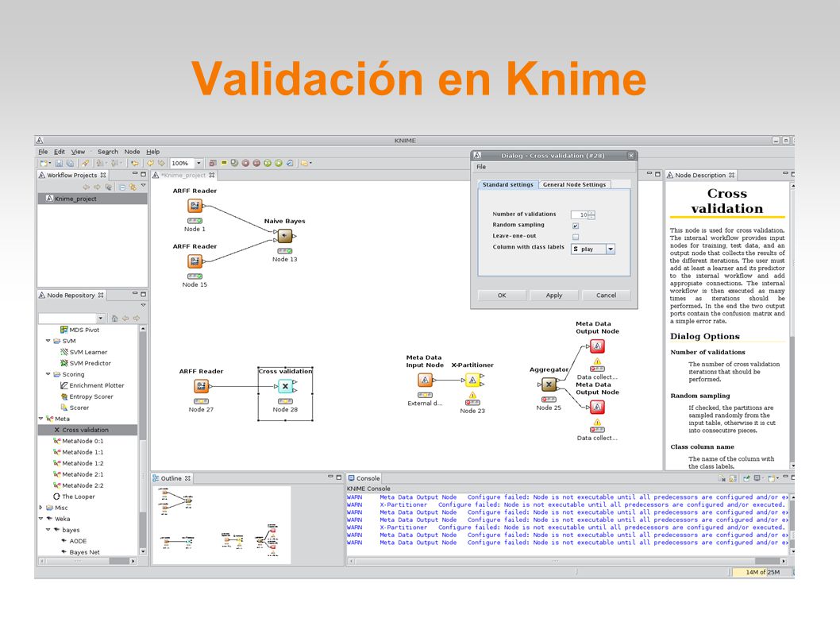Image resolution: width=840 pixels, height=630 pixels.
Task: Click the SVM Learner node icon
Action: click(64, 352)
